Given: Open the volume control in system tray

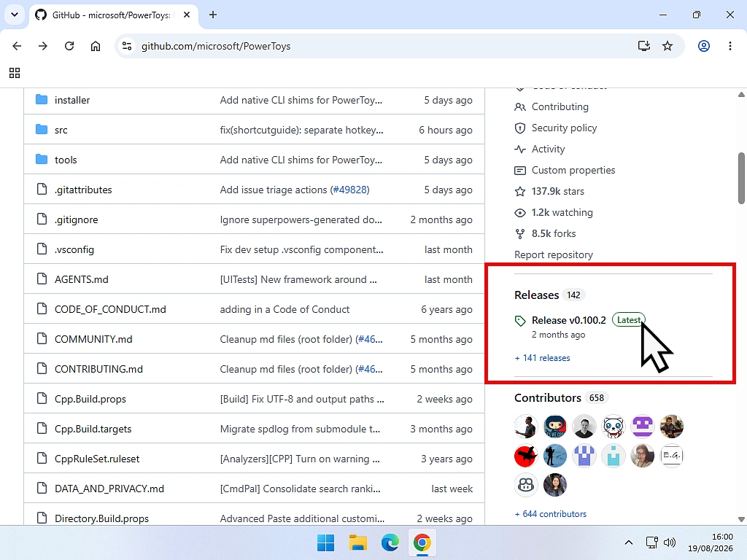Looking at the screenshot, I should pyautogui.click(x=670, y=542).
